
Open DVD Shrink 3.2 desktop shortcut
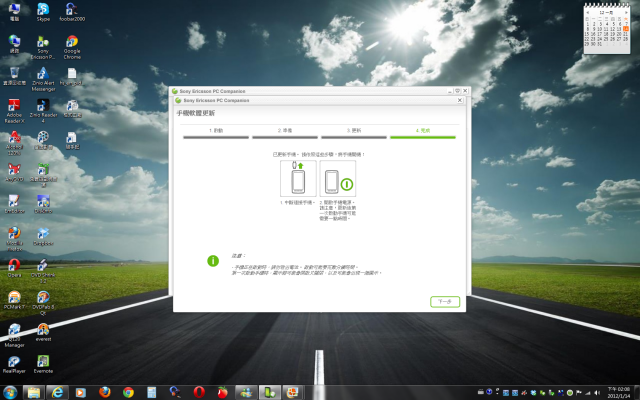click(x=43, y=271)
